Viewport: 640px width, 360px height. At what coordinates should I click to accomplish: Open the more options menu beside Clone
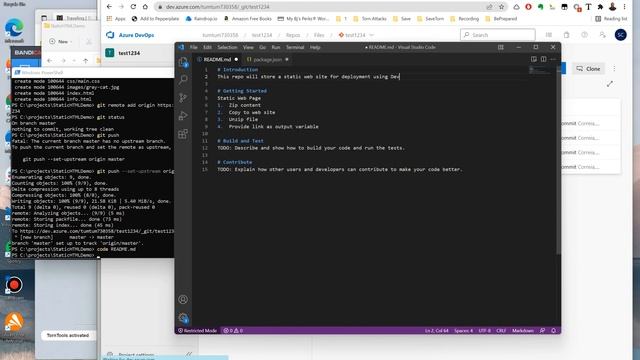614,69
